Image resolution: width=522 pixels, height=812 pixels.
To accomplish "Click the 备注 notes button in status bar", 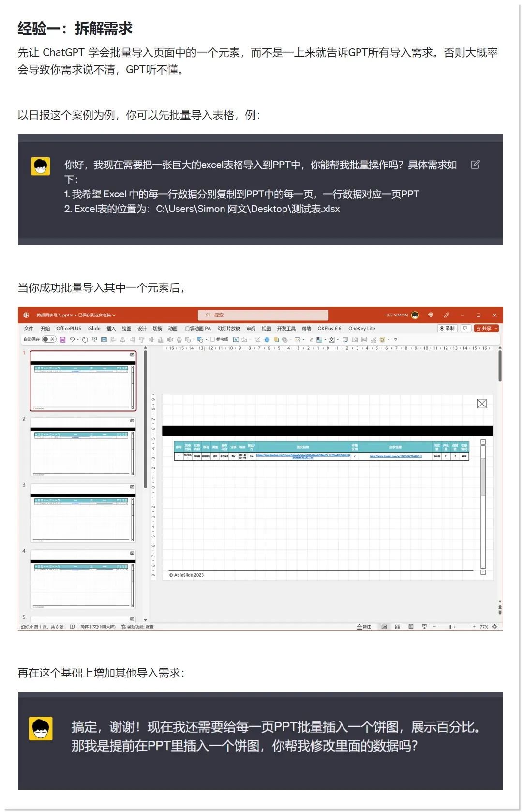I will pyautogui.click(x=364, y=627).
